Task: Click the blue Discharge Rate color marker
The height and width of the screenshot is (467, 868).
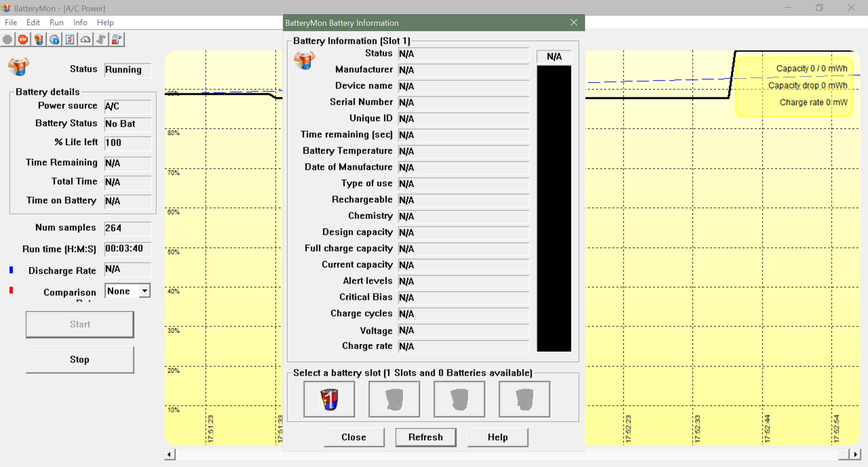Action: pos(11,270)
